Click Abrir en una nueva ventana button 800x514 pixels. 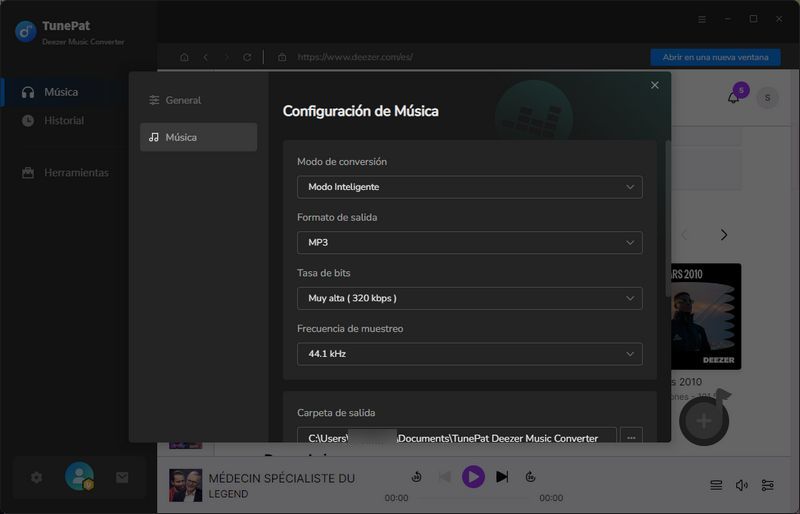(x=715, y=57)
